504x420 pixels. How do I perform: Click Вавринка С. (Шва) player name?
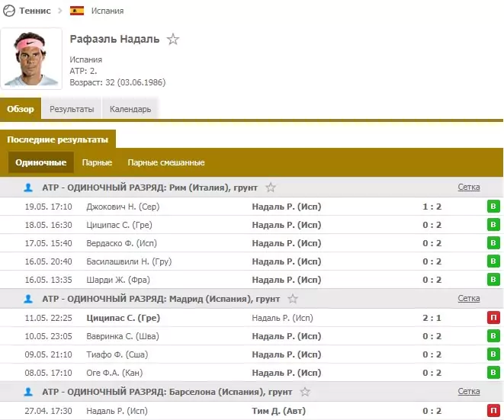point(123,336)
